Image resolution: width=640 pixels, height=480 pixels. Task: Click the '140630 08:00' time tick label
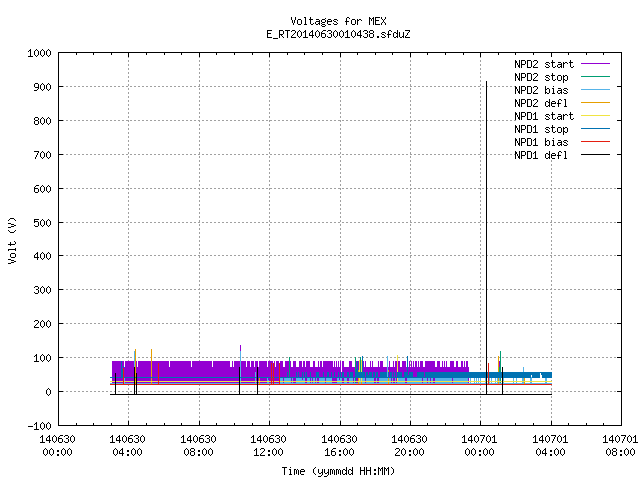(198, 446)
